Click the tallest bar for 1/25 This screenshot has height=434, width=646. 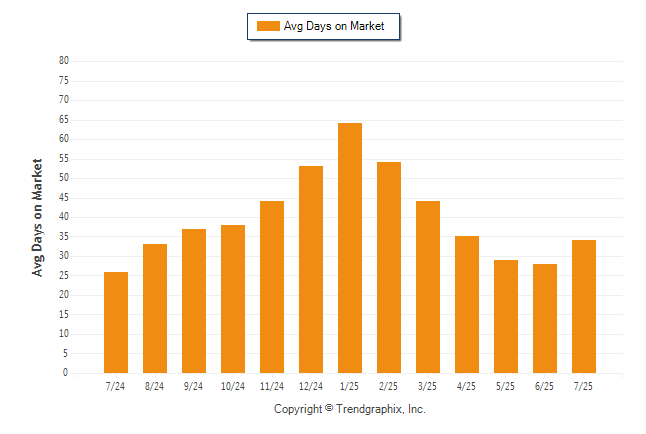(x=350, y=248)
